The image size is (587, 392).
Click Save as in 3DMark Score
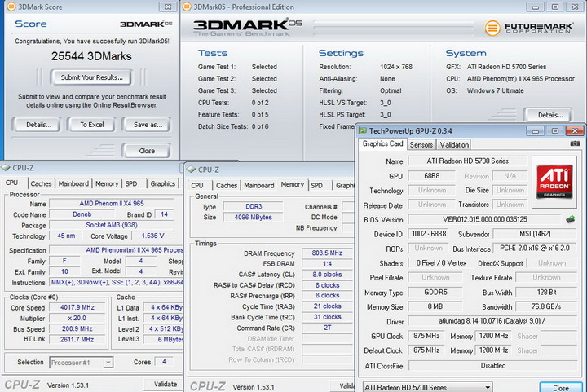148,125
